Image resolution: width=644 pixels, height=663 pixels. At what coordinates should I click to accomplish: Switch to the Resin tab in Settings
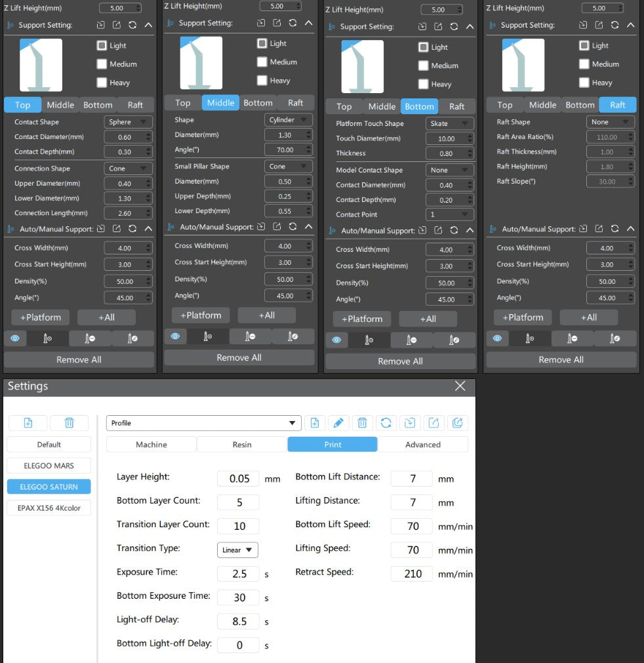242,445
